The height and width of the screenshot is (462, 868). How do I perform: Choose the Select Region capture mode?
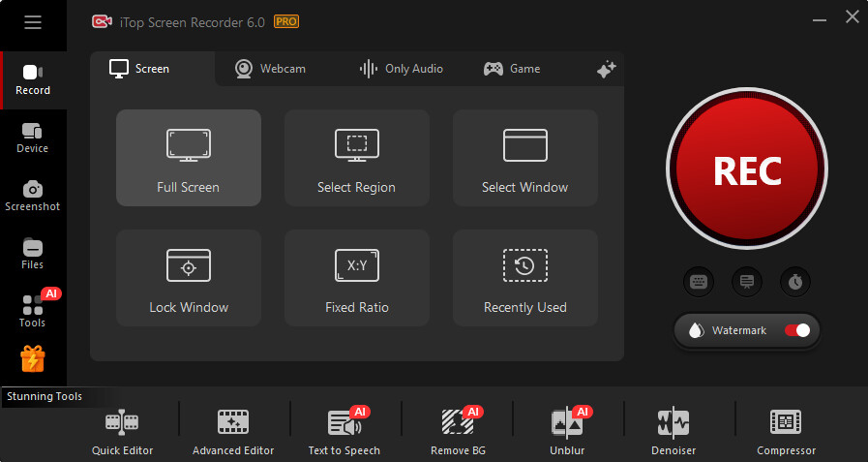click(356, 158)
